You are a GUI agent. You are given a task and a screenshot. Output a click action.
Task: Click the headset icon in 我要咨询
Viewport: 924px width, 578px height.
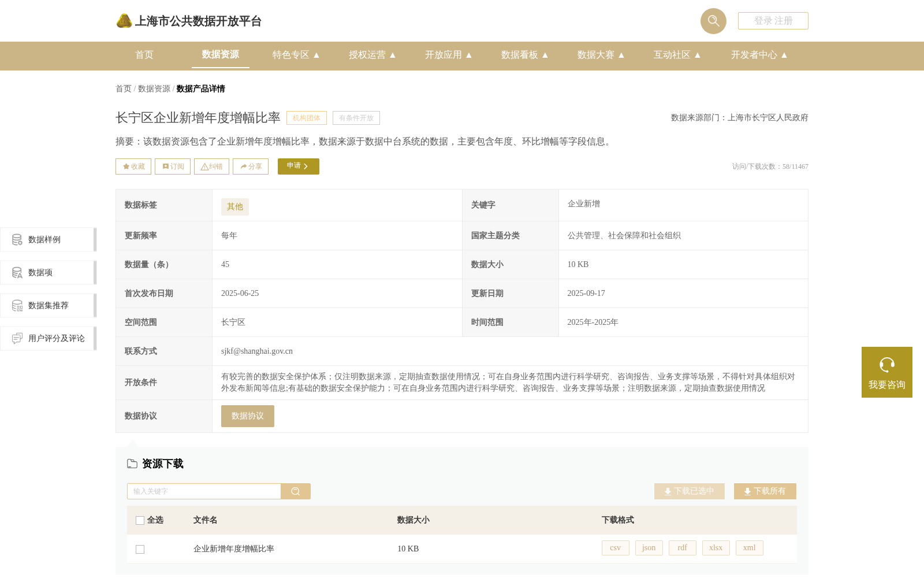pyautogui.click(x=887, y=365)
